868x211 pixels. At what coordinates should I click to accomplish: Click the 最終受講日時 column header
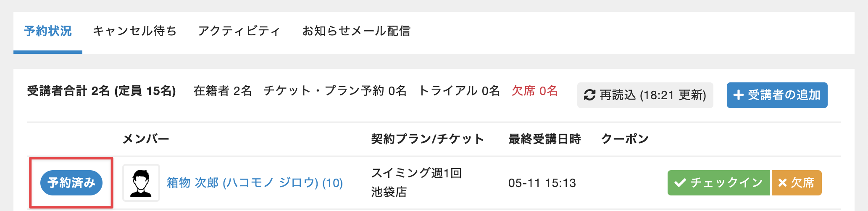pyautogui.click(x=544, y=139)
